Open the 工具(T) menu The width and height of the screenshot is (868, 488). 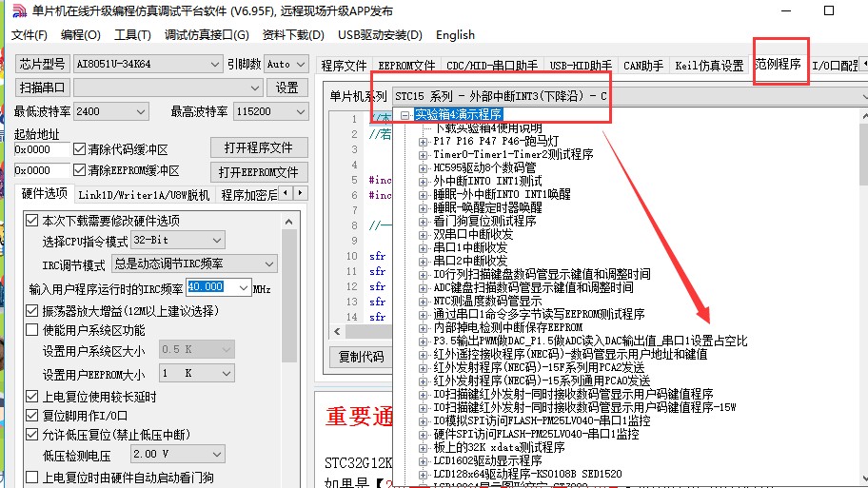pyautogui.click(x=132, y=35)
